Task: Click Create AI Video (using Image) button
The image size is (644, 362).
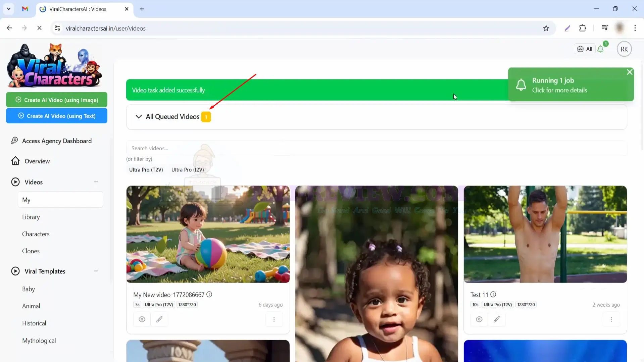Action: [57, 100]
